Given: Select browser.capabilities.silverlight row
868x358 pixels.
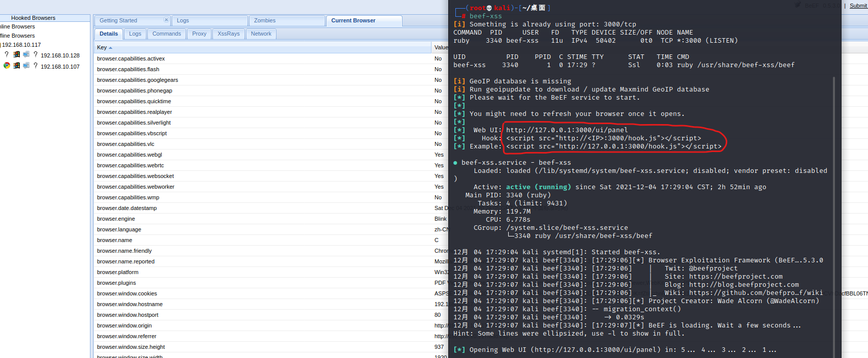Looking at the screenshot, I should click(x=271, y=123).
